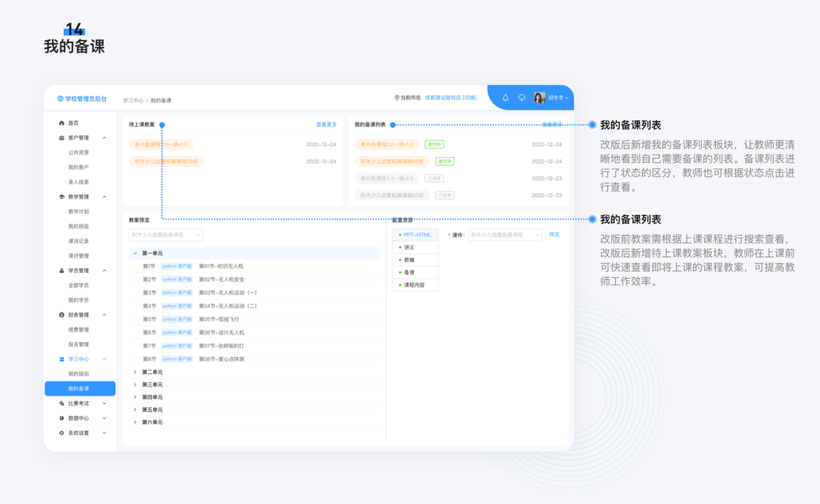Screen dimensions: 820x504
Task: Go to 我的学员 in sidebar
Action: (x=78, y=300)
